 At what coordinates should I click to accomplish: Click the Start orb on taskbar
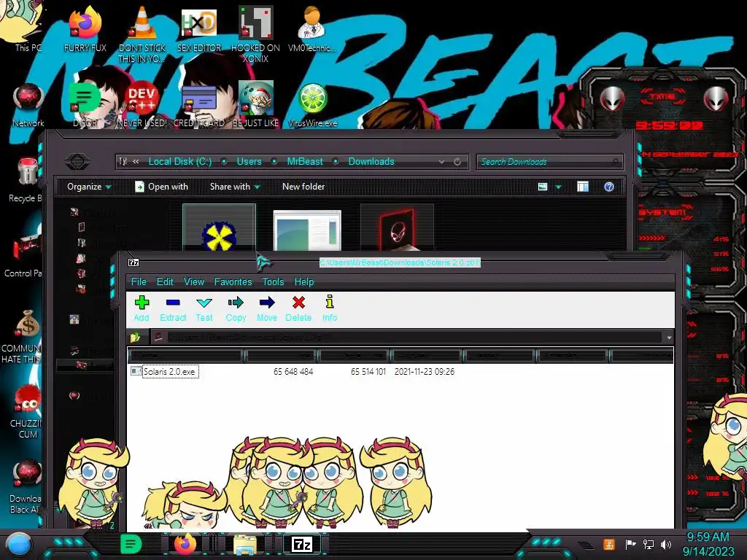coord(18,544)
